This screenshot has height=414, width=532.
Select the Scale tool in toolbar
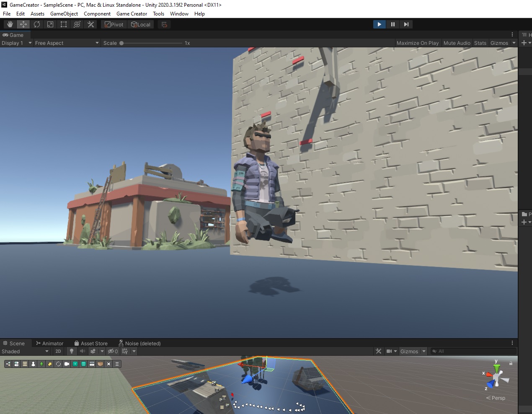[x=50, y=24]
